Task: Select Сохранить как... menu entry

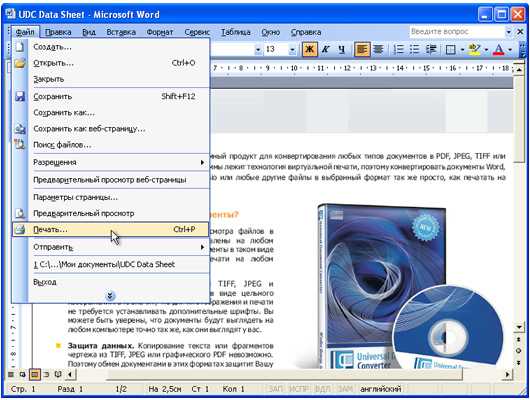Action: point(111,113)
